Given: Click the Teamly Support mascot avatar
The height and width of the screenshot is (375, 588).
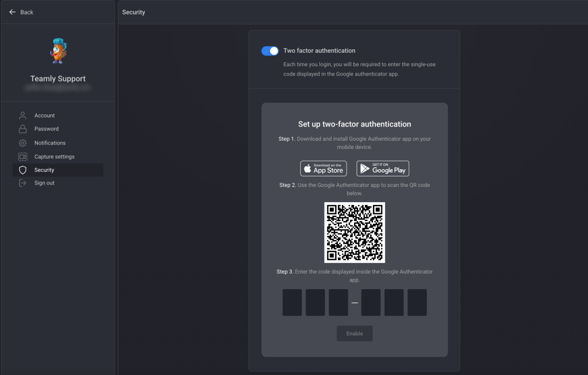Looking at the screenshot, I should point(58,51).
